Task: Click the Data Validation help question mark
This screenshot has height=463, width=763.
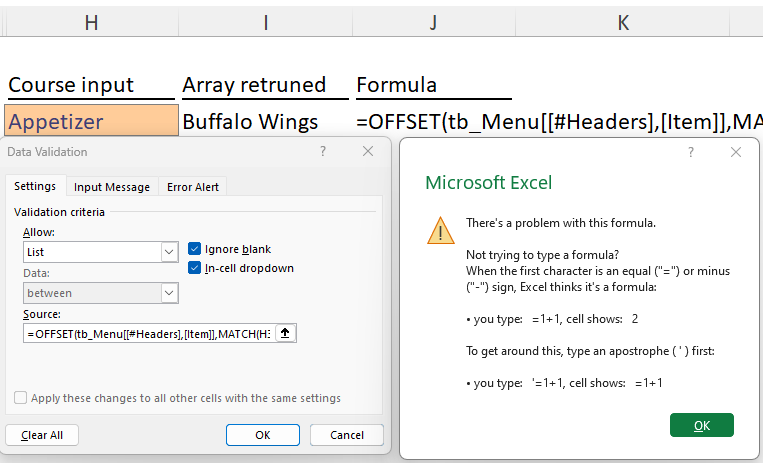Action: point(322,151)
